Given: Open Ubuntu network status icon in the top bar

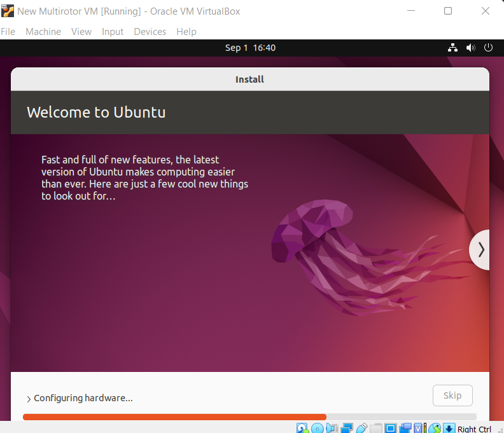Looking at the screenshot, I should tap(452, 48).
